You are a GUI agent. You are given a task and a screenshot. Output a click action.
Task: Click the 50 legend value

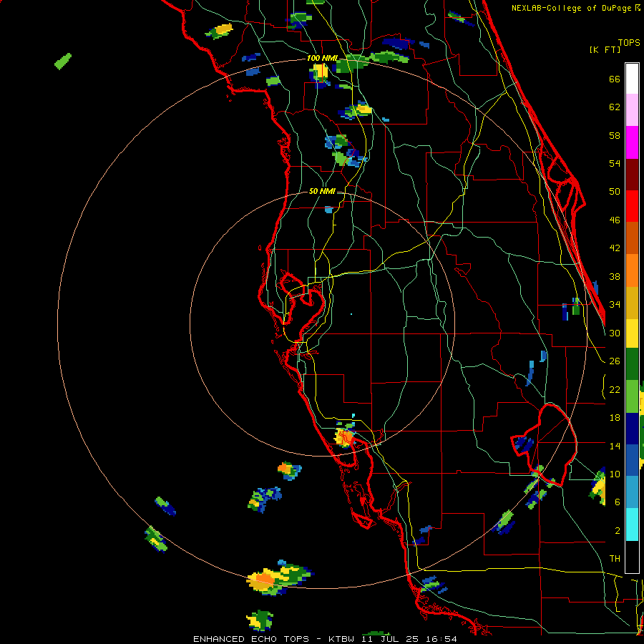pyautogui.click(x=615, y=191)
